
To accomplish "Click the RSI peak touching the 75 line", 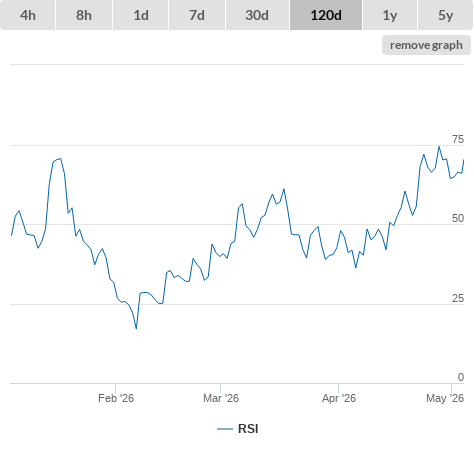I will point(439,147).
